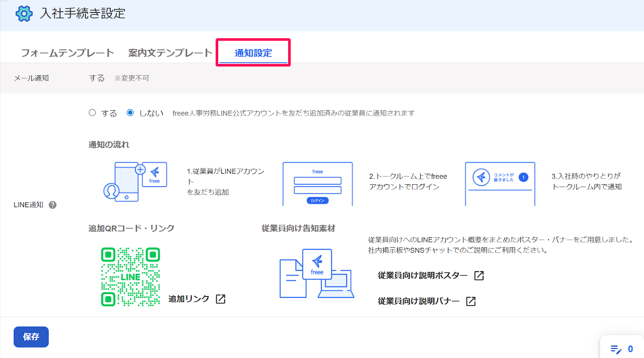
Task: Click the phone friend-add illustration for step 1
Action: (135, 182)
